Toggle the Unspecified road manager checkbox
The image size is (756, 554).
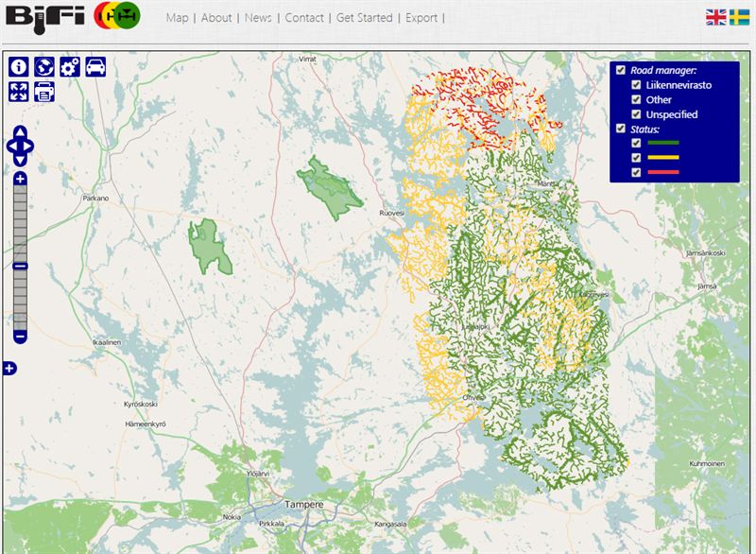pyautogui.click(x=636, y=114)
